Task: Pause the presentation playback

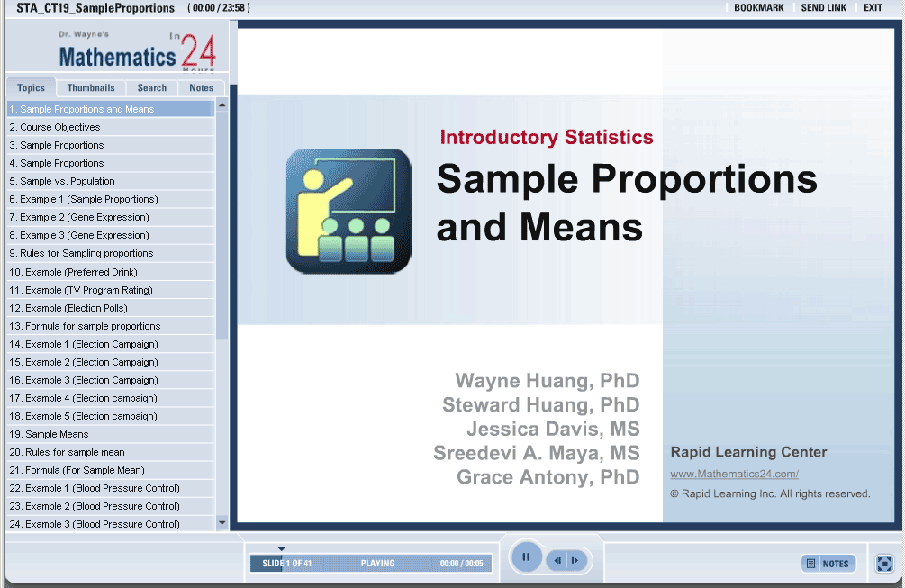Action: [526, 557]
